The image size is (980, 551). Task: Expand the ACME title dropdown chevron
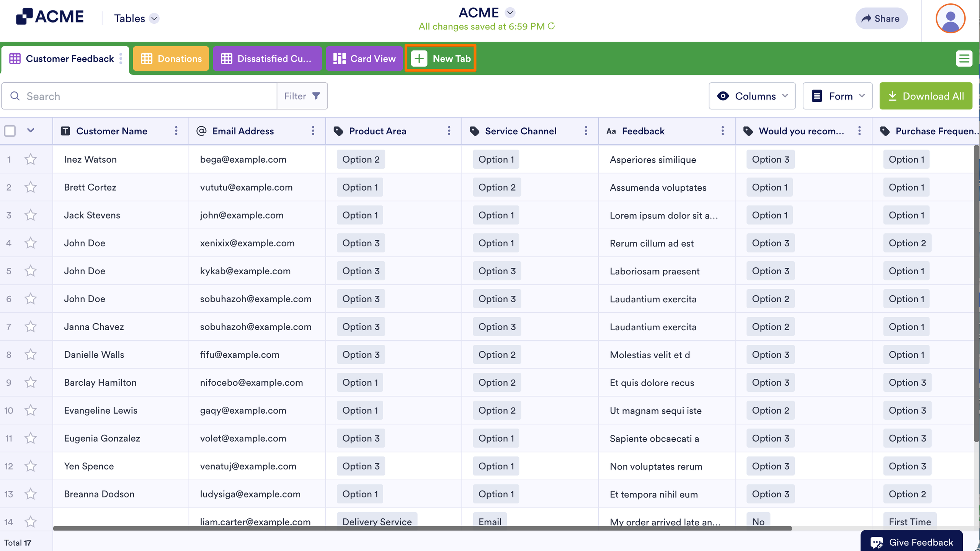tap(510, 13)
